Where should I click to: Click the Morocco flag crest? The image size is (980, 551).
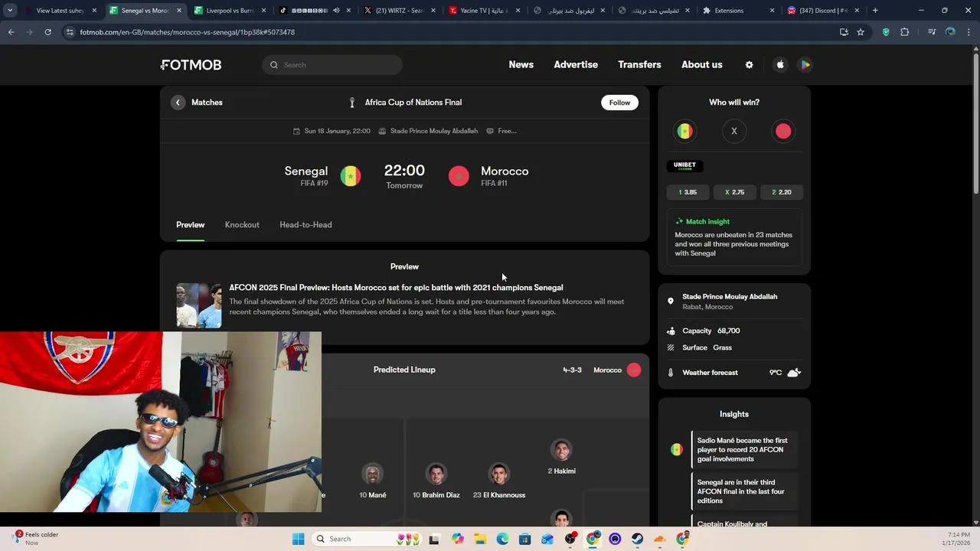[x=459, y=176]
